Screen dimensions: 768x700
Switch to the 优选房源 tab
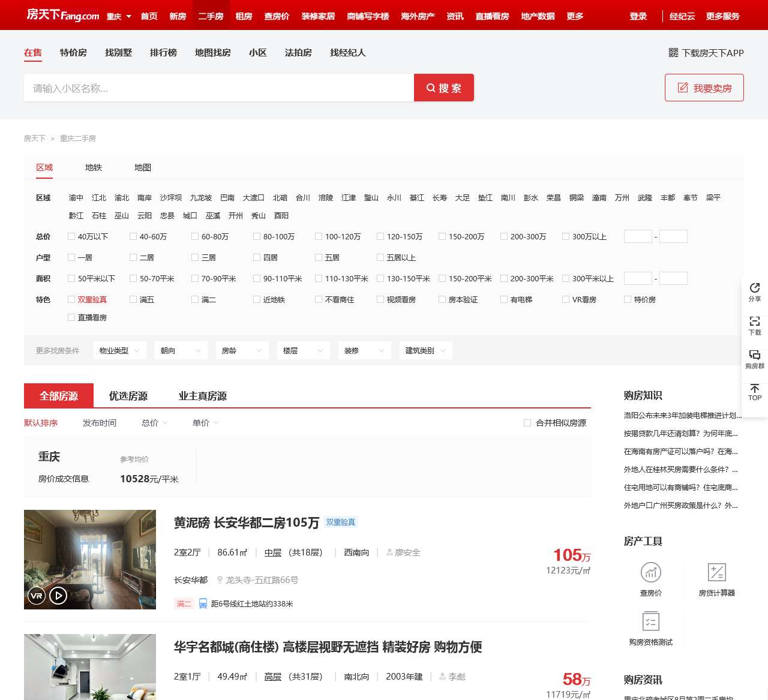click(x=125, y=395)
